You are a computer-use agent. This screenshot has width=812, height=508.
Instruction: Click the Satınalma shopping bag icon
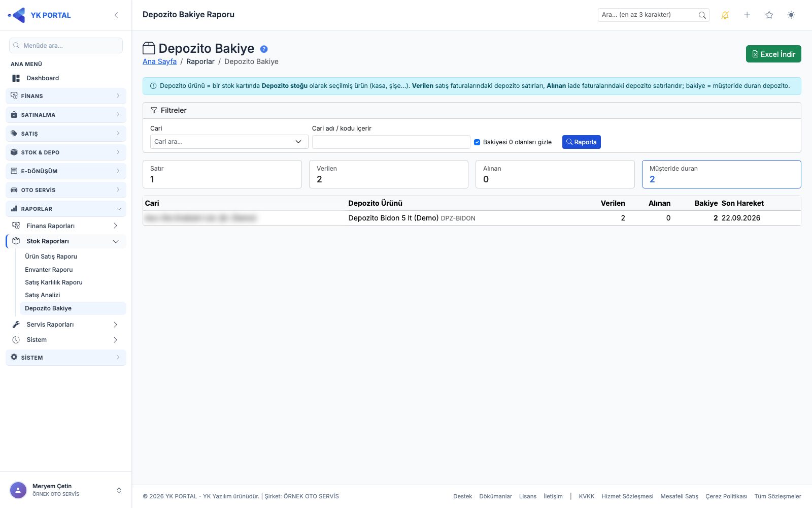coord(14,114)
